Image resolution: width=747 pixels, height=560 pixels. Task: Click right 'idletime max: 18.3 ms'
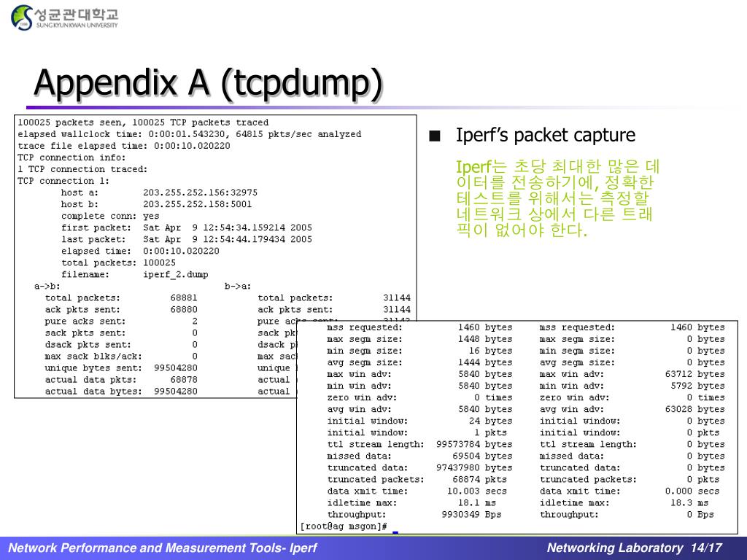624,502
